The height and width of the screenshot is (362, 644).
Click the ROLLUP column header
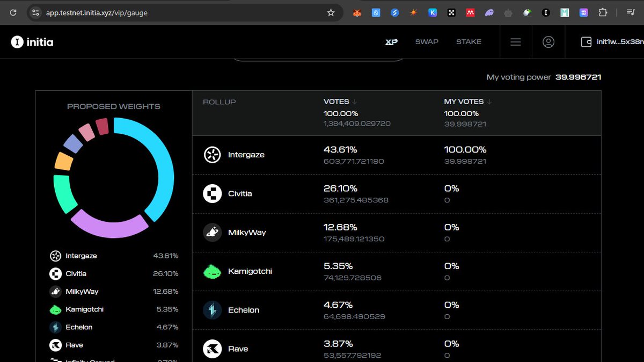pos(219,102)
